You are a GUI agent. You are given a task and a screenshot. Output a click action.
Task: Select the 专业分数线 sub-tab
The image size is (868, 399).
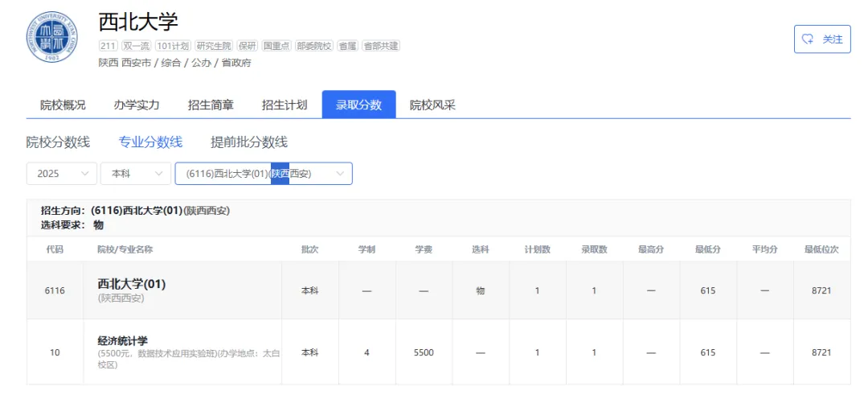coord(150,142)
